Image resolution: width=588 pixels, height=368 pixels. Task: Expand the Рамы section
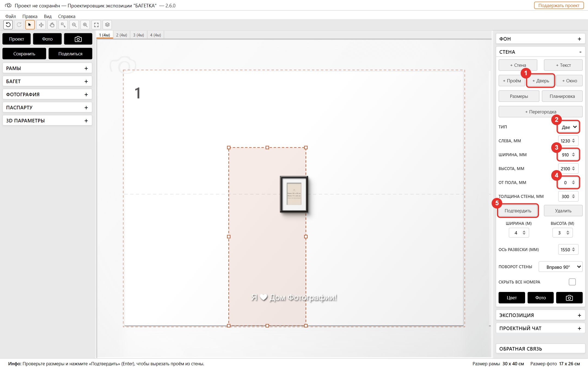point(47,68)
